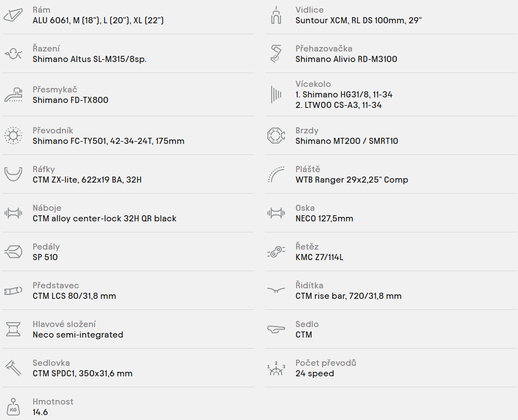
Task: Click the chainring icon beside Převodník
Action: click(13, 136)
